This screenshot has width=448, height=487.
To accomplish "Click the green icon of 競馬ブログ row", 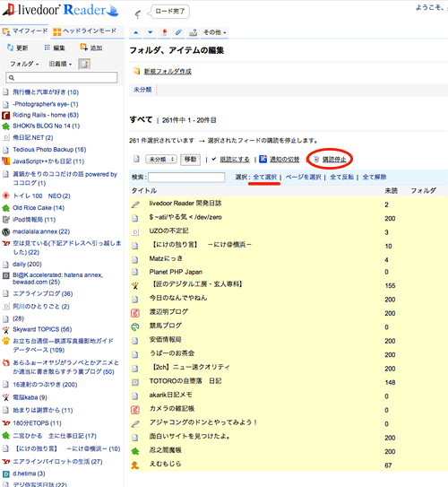I will click(135, 326).
